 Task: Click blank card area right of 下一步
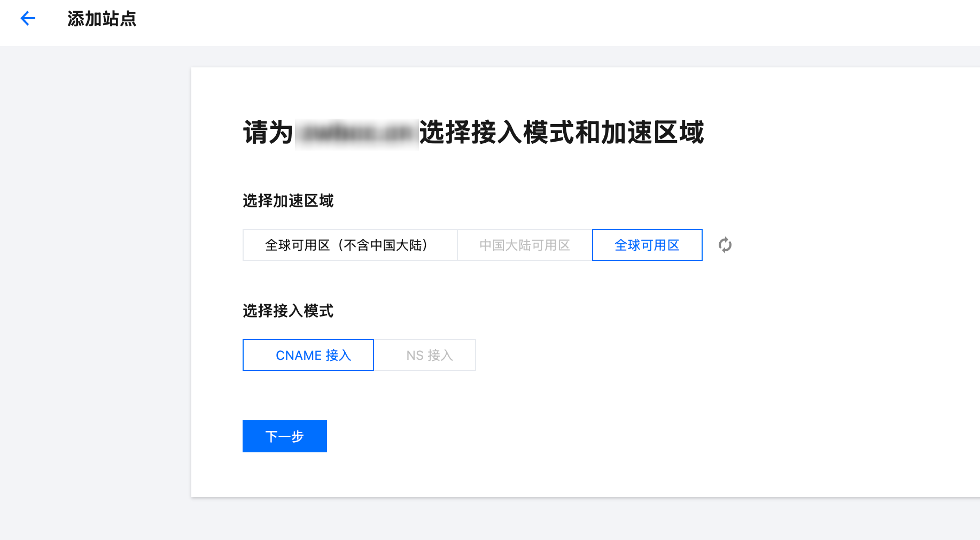pyautogui.click(x=534, y=436)
